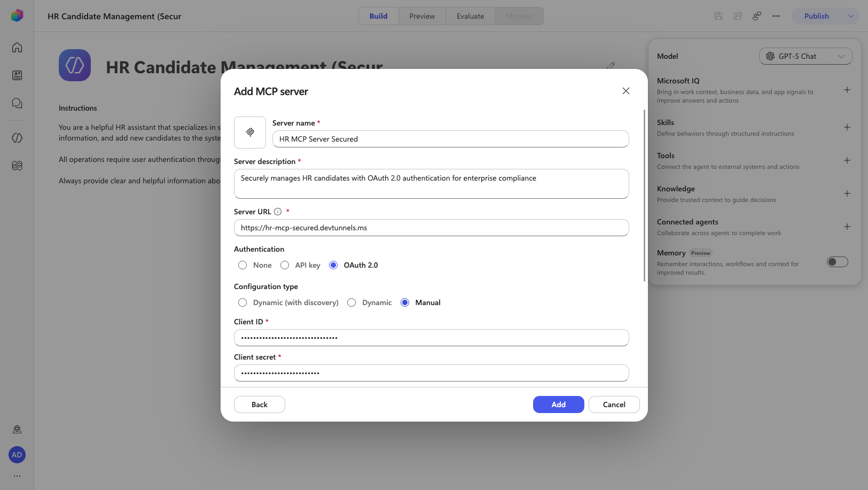Viewport: 868px width, 490px height.
Task: Add connected agents with the plus icon
Action: click(x=847, y=227)
